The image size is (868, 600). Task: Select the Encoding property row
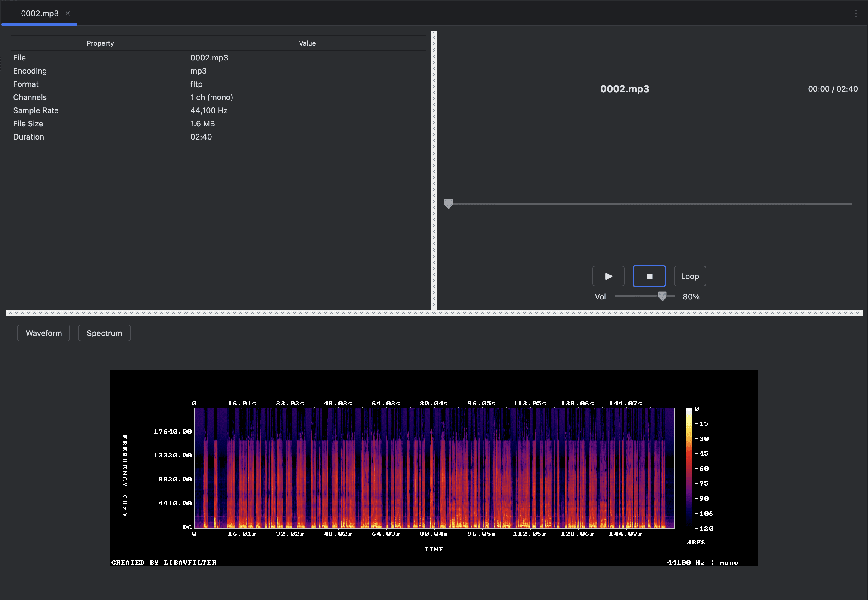[x=218, y=71]
